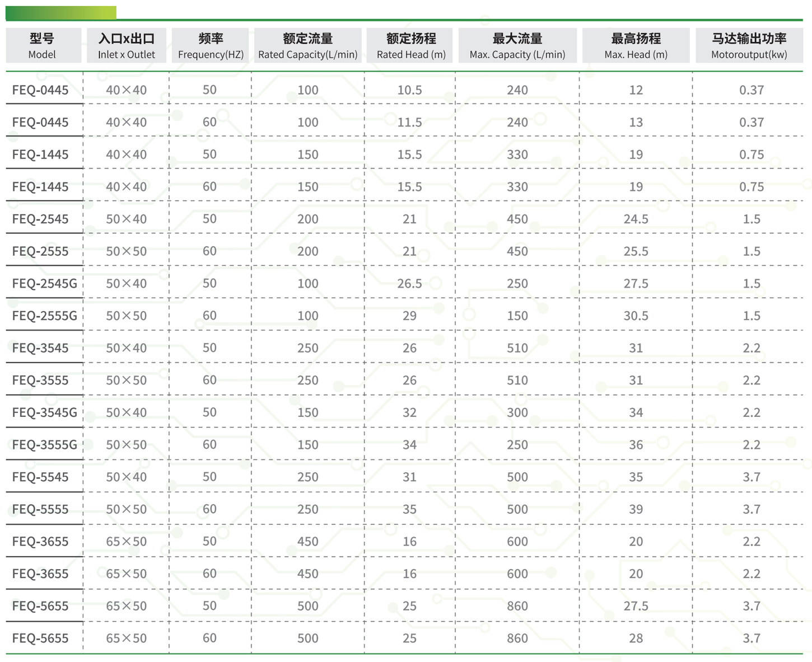The image size is (812, 662).
Task: Click max capacity 300 in FEQ-3545G row
Action: pyautogui.click(x=517, y=412)
